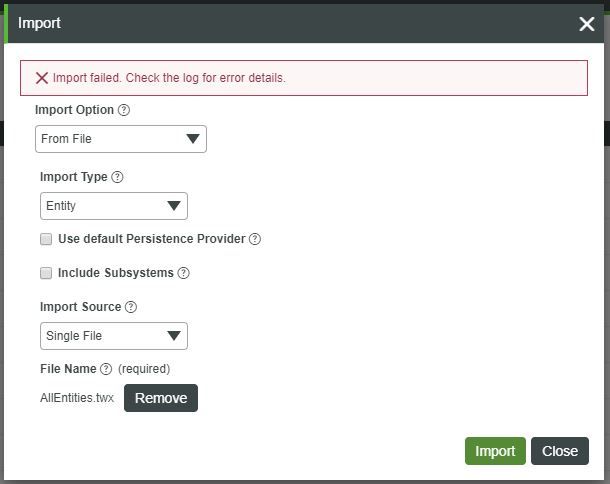
Task: Remove the AllEntities.twx file
Action: pyautogui.click(x=161, y=398)
